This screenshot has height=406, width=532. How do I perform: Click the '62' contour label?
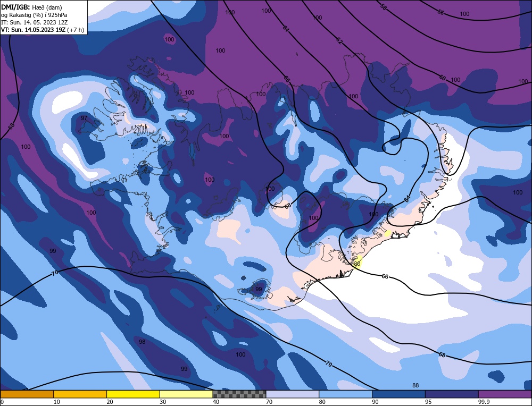click(339, 41)
